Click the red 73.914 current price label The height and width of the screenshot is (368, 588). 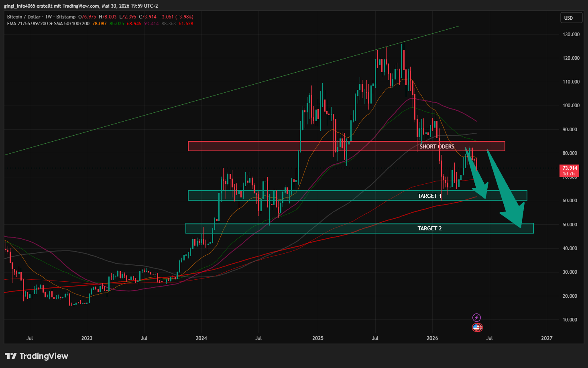point(570,171)
